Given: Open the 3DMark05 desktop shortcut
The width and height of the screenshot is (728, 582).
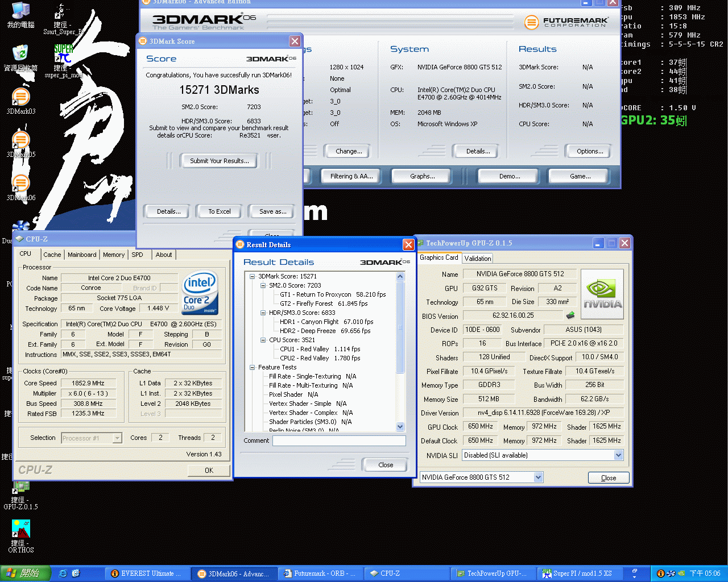Looking at the screenshot, I should click(x=21, y=144).
